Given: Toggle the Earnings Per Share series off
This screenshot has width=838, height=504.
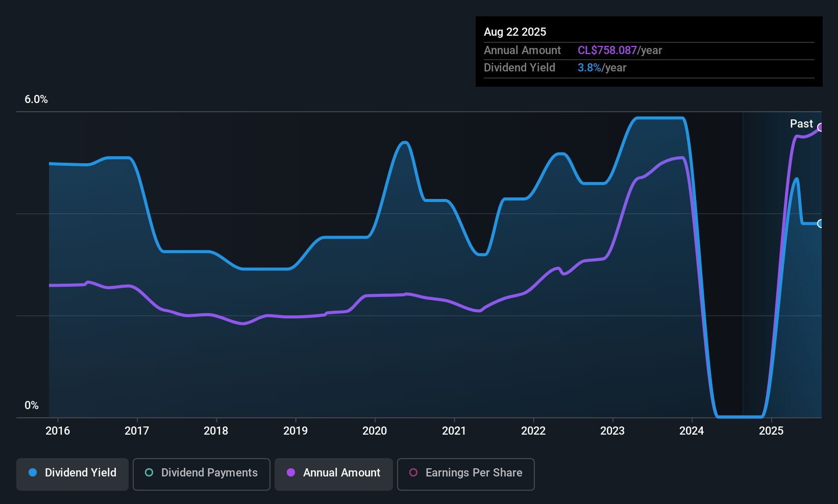Looking at the screenshot, I should [x=465, y=473].
